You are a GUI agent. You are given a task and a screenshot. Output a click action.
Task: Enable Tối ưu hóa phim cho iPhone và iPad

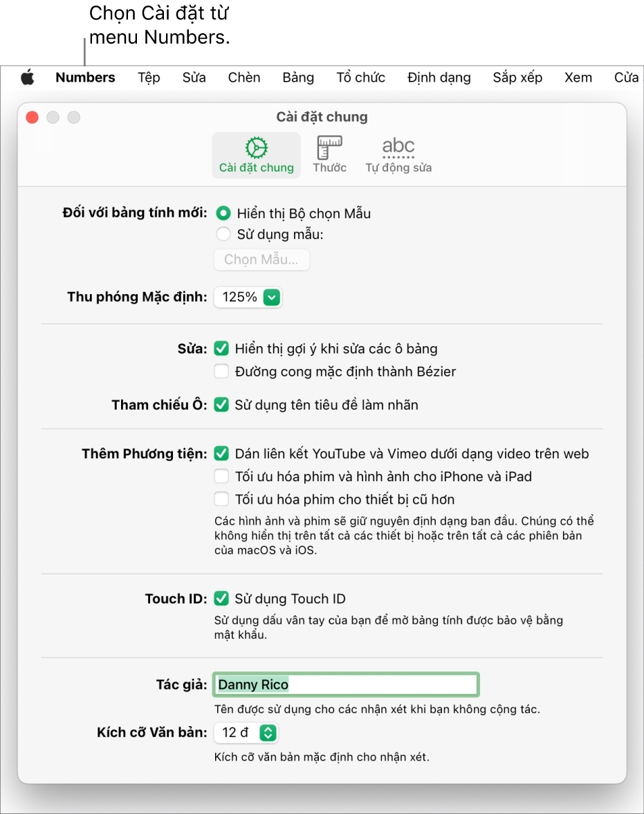click(221, 476)
